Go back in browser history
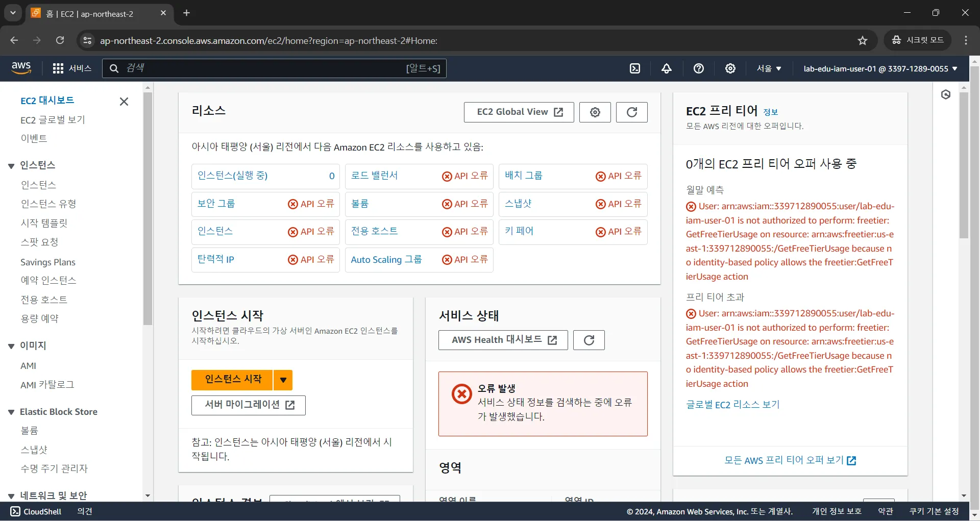Image resolution: width=980 pixels, height=521 pixels. (x=14, y=40)
